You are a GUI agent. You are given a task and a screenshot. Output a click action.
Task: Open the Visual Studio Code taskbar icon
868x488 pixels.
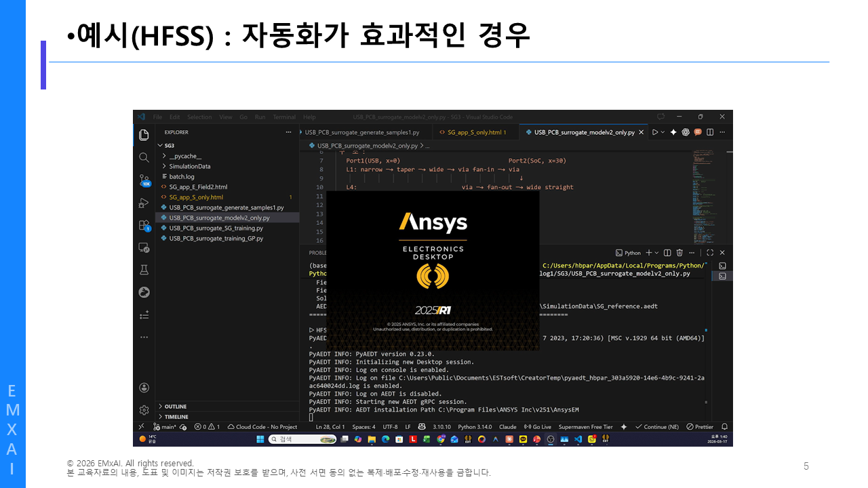pos(578,439)
